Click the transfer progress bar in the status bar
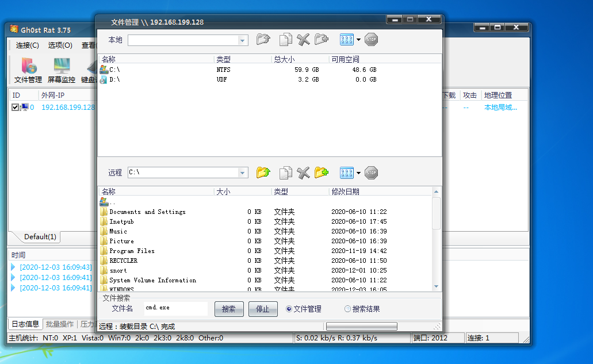Viewport: 593px width, 364px height. pos(362,326)
